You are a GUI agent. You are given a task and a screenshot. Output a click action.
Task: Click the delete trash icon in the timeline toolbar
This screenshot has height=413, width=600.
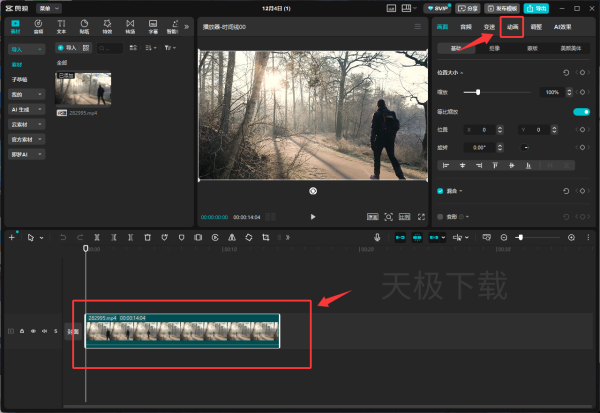(147, 238)
